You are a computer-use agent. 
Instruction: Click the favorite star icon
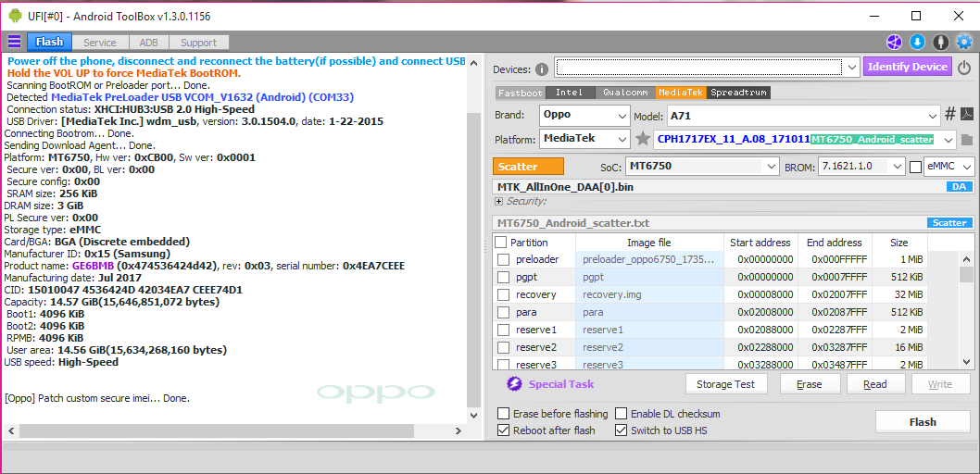click(642, 139)
